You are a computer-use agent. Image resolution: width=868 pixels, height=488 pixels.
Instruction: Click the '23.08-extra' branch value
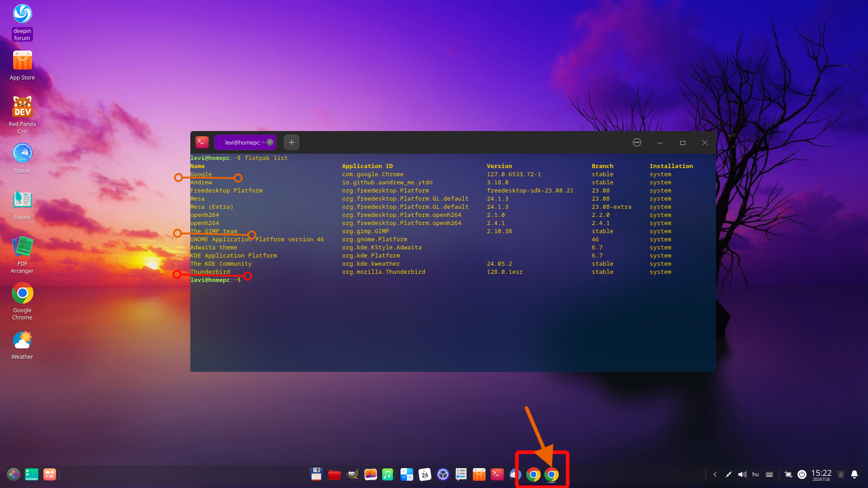tap(612, 207)
